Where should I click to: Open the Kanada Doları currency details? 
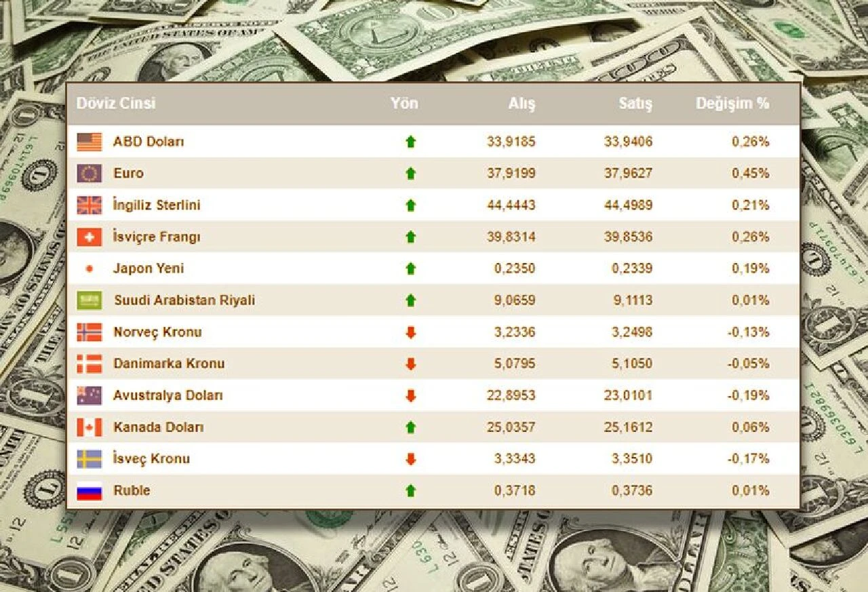[159, 427]
